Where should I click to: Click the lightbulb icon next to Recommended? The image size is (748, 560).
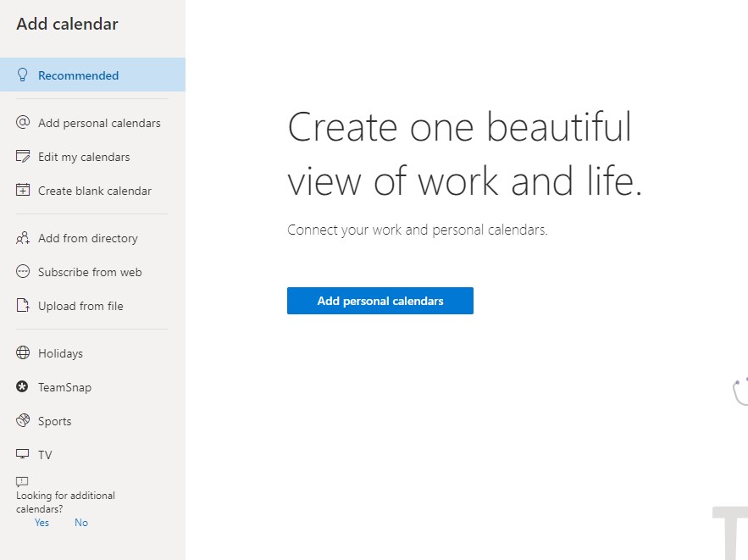click(23, 75)
